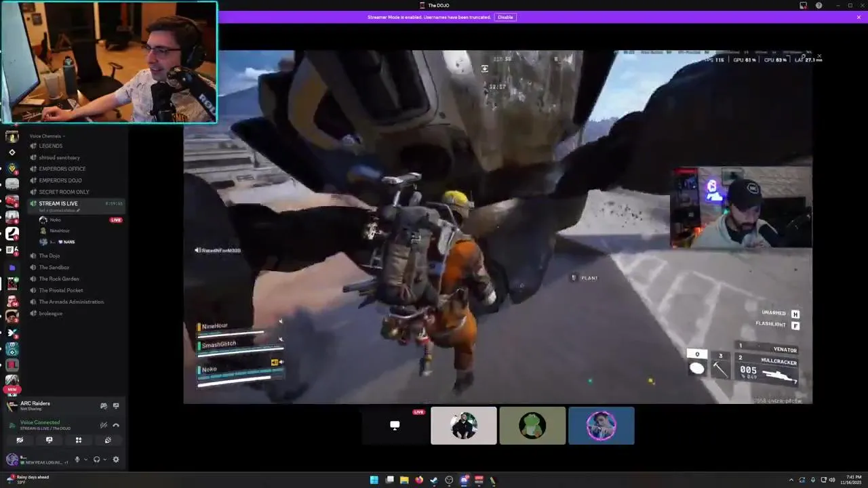Select the frog avatar participant tile
The image size is (868, 488).
[x=532, y=426]
